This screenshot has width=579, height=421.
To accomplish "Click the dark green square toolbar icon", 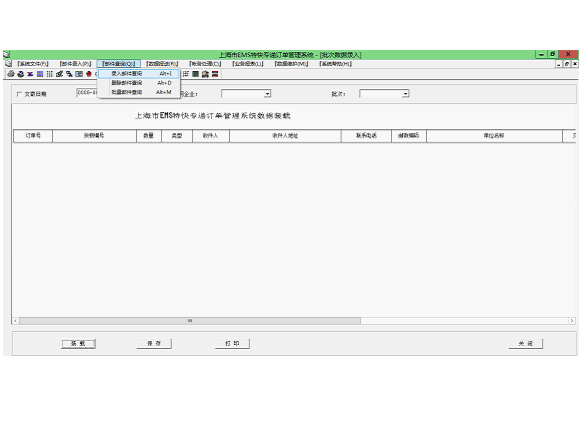I will (196, 74).
